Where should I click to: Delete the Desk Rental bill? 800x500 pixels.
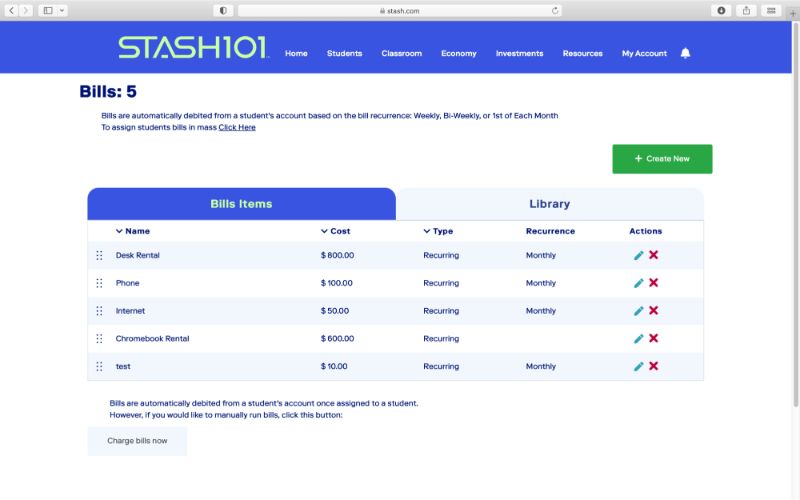click(654, 255)
